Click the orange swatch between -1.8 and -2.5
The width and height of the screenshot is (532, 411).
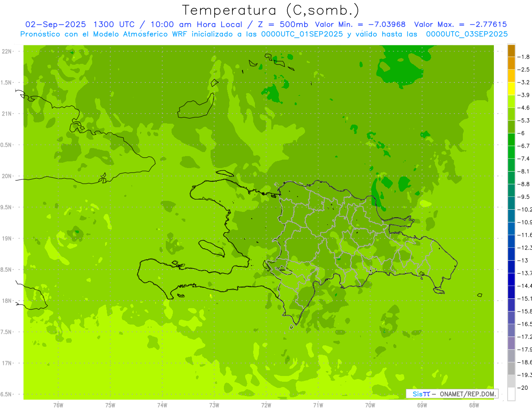pos(511,63)
